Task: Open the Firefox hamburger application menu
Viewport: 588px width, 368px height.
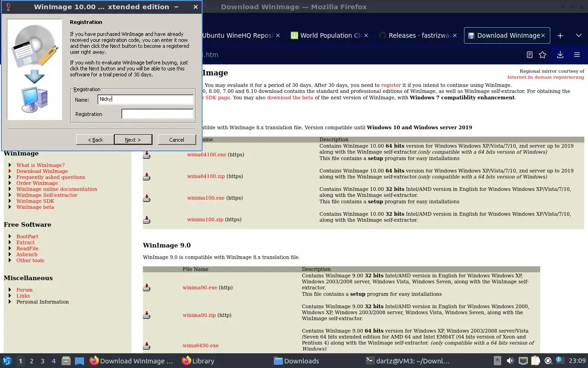Action: click(x=577, y=55)
